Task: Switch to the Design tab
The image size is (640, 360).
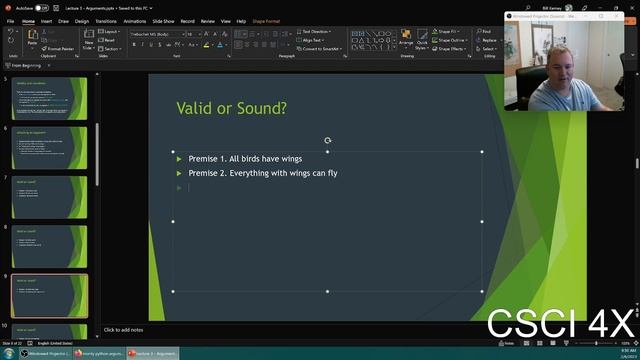Action: pyautogui.click(x=82, y=21)
